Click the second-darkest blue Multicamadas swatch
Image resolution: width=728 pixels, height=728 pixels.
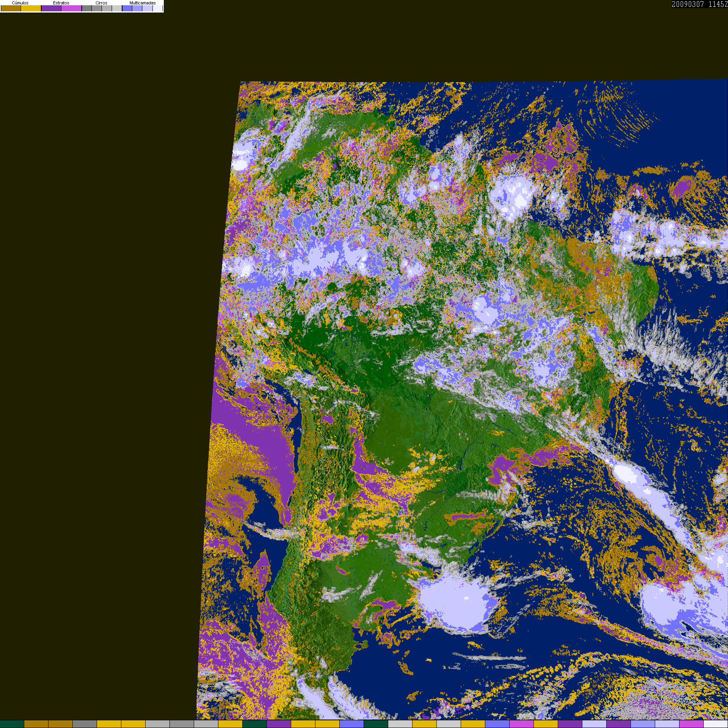[x=137, y=8]
